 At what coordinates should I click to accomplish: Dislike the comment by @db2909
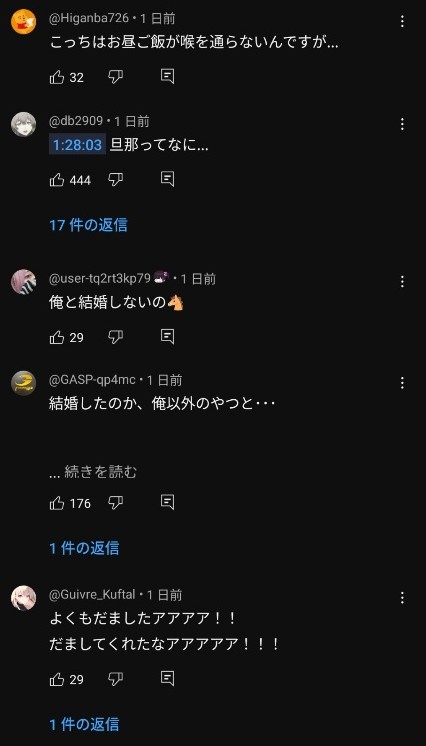pos(116,180)
